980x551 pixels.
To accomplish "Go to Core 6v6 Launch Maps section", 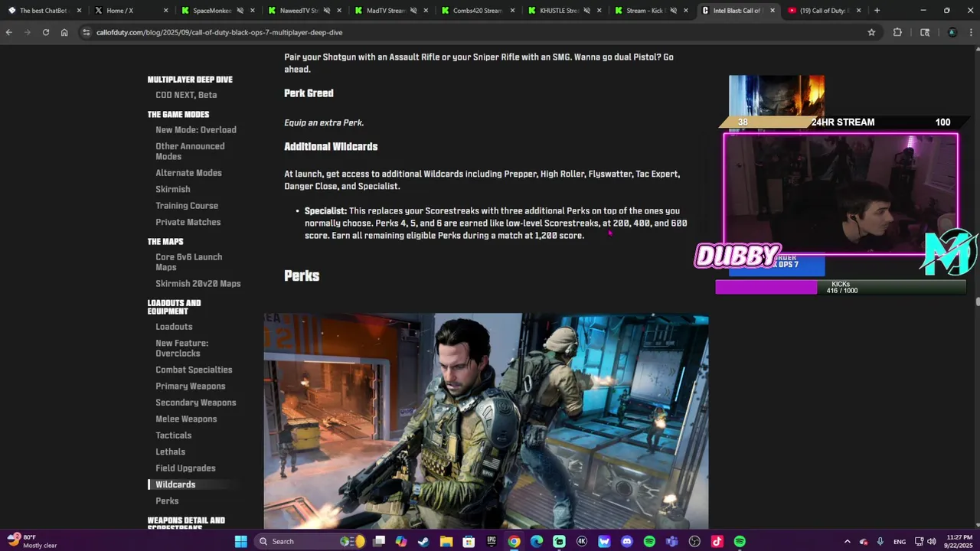I will (x=189, y=262).
